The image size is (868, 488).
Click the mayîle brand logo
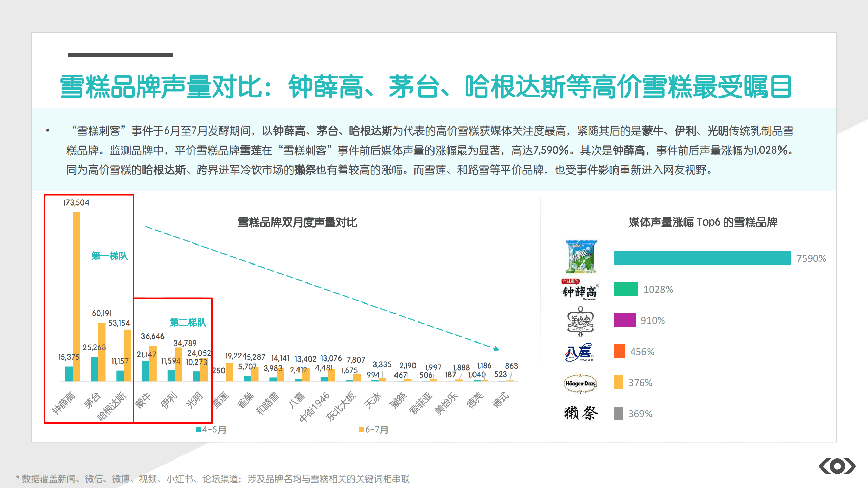(580, 321)
